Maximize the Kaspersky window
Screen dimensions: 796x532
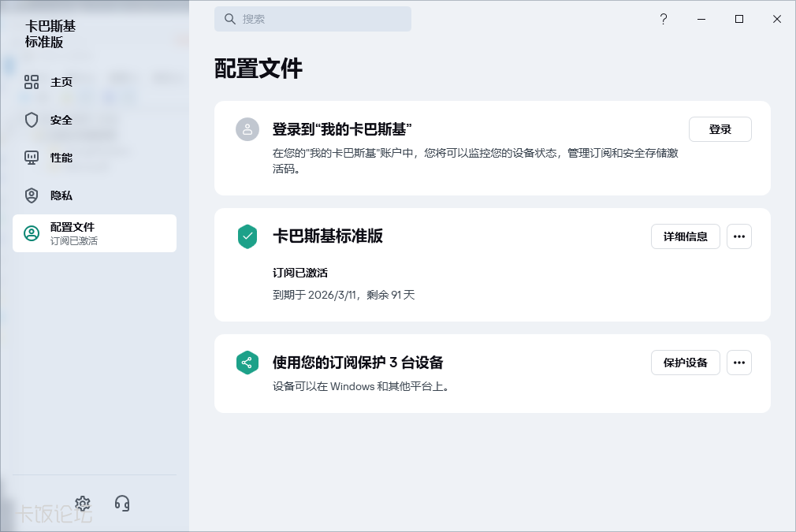pyautogui.click(x=739, y=20)
